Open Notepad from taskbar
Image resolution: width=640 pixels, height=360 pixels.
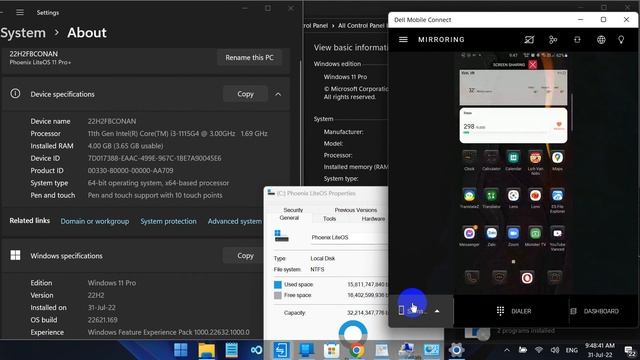pyautogui.click(x=231, y=350)
